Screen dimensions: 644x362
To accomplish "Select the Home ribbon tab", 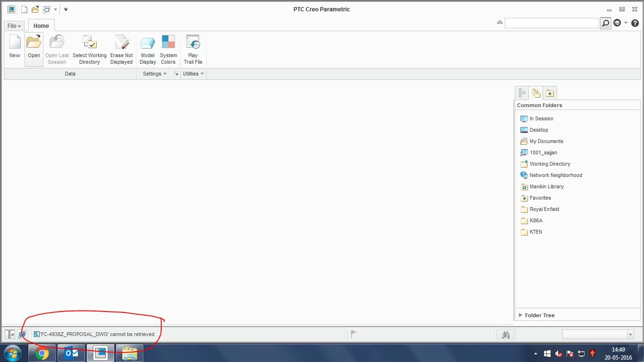I will coord(41,26).
